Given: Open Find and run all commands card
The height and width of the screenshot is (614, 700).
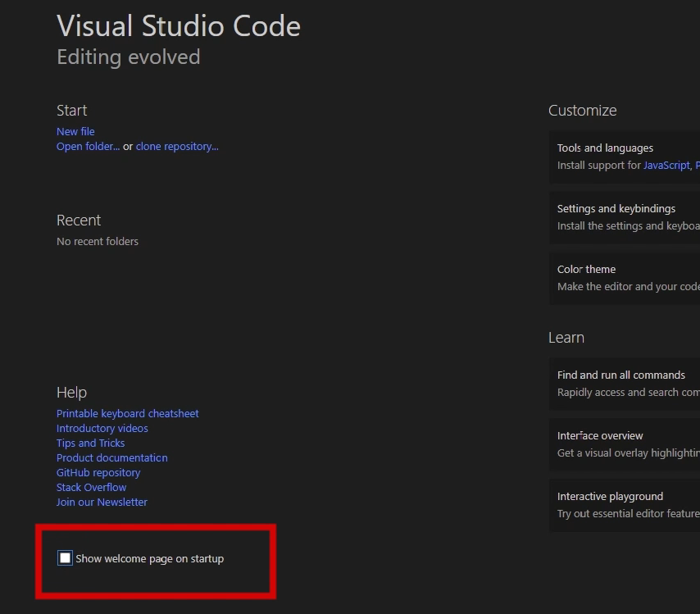Looking at the screenshot, I should point(624,384).
